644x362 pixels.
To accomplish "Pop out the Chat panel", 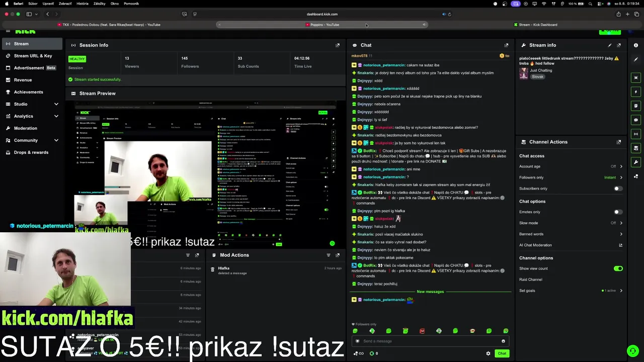I will [506, 45].
